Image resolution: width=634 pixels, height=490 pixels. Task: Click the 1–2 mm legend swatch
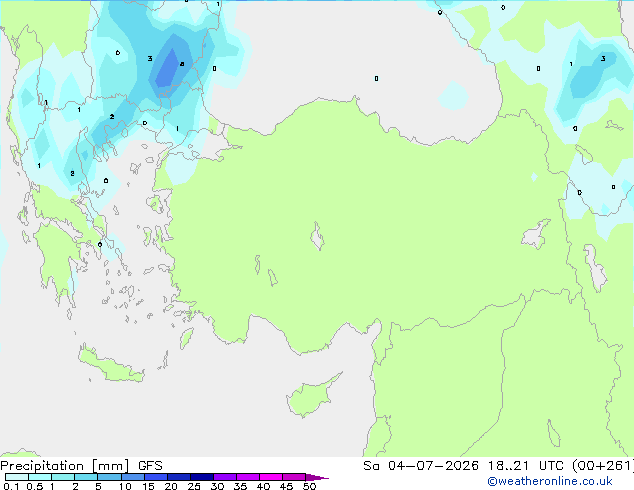coord(63,477)
